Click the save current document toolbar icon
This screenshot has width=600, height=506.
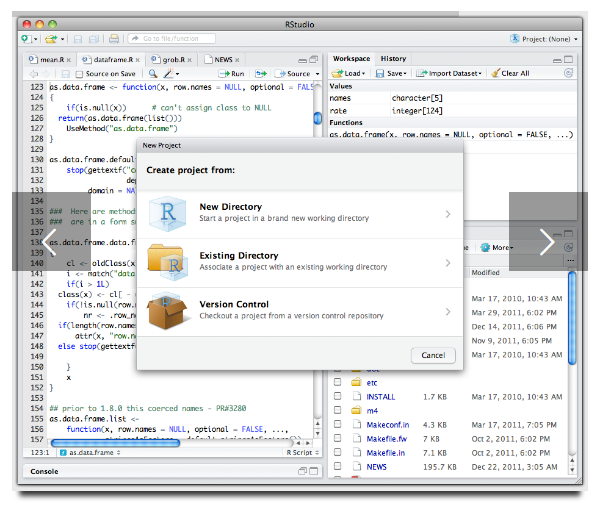[x=78, y=39]
